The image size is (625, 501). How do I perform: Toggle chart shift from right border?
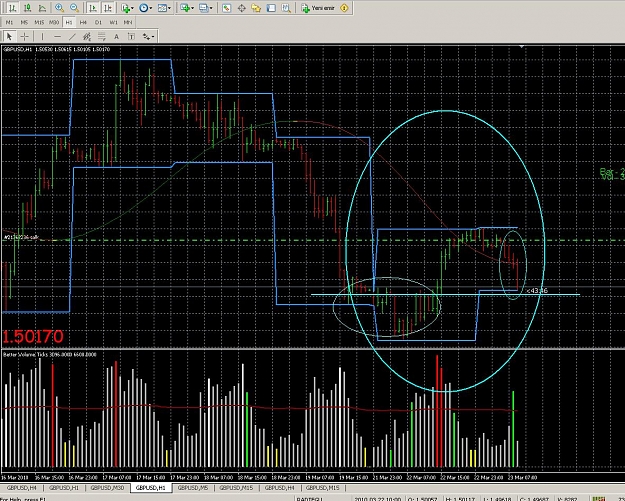[x=108, y=8]
